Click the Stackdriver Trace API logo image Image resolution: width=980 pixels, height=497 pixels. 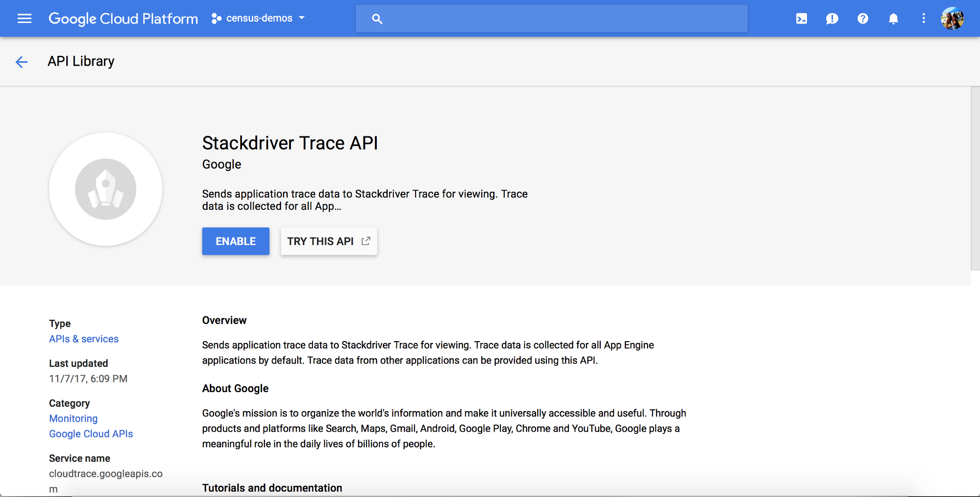click(x=106, y=189)
